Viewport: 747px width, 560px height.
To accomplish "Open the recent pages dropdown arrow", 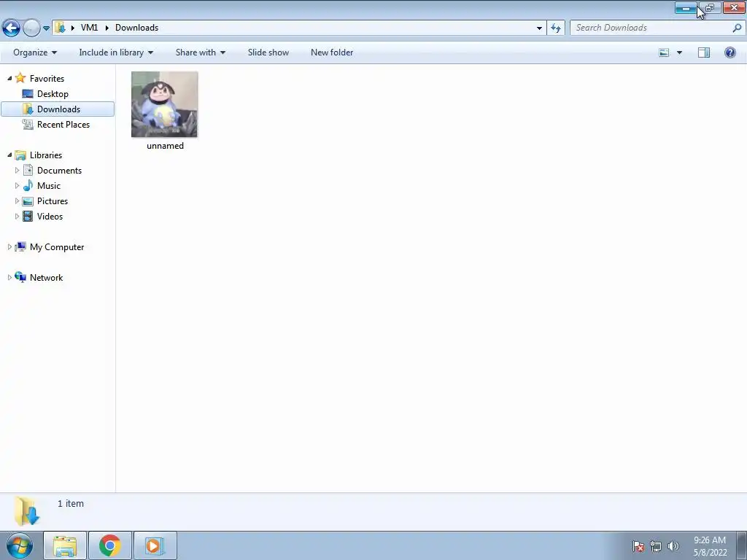I will point(46,28).
